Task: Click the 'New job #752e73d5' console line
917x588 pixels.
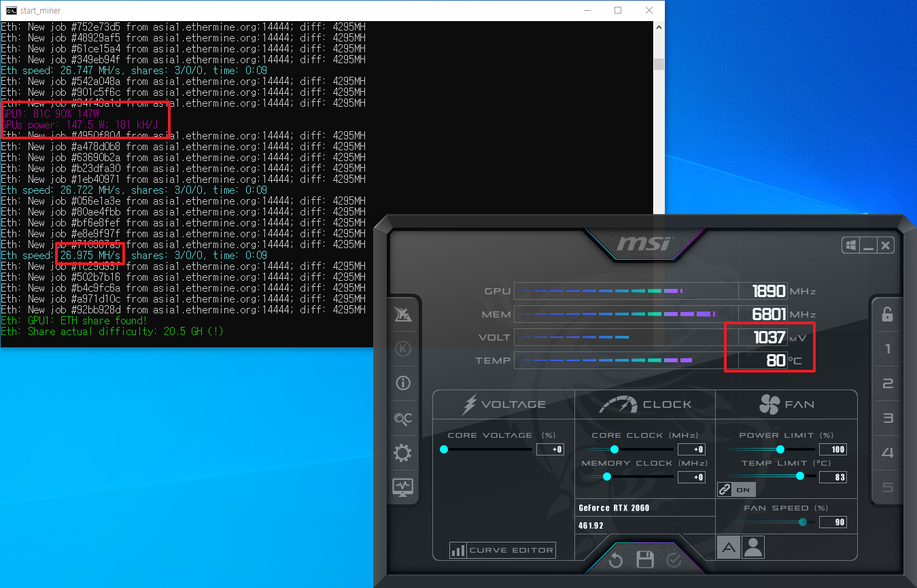Action: coord(183,27)
